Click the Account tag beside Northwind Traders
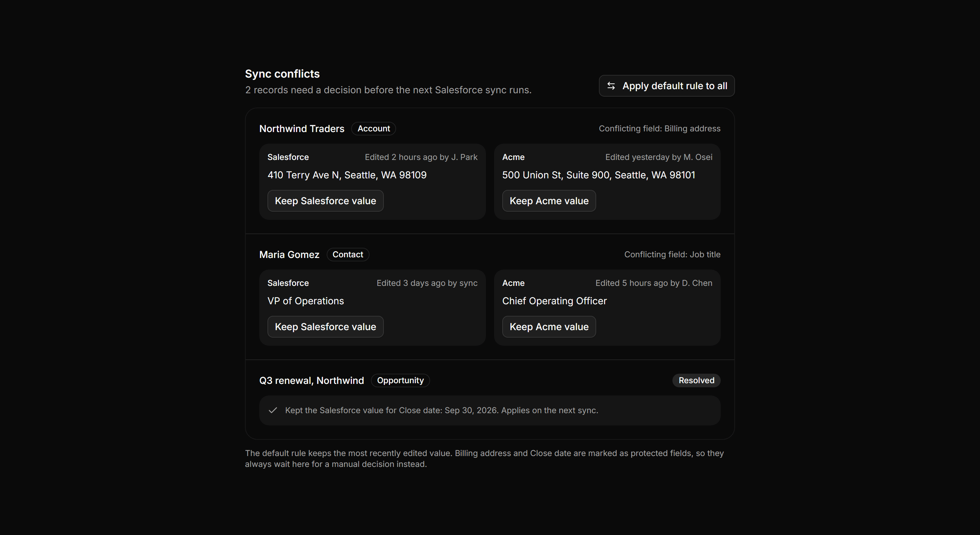 374,129
